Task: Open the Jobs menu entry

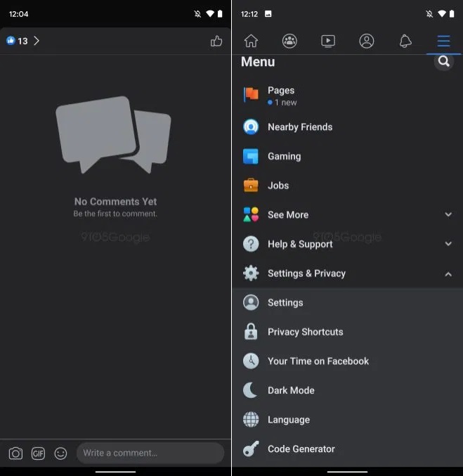Action: click(x=347, y=186)
